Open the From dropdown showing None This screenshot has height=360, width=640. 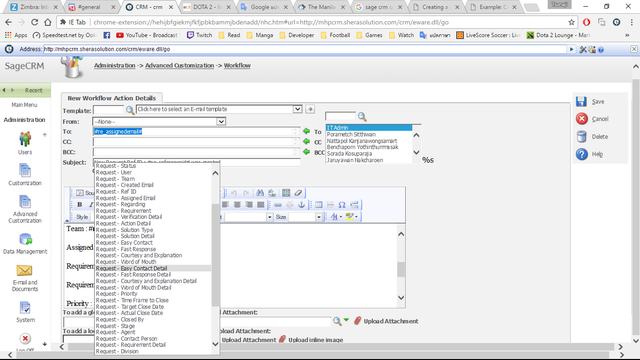point(221,121)
